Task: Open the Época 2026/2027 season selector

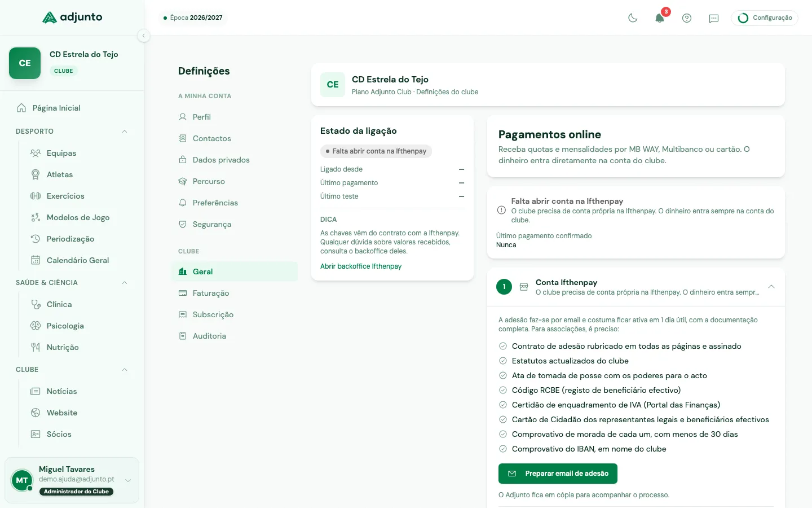Action: pos(193,17)
